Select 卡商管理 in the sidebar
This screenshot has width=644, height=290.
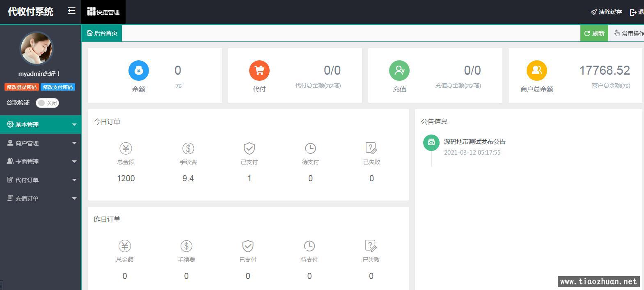40,162
